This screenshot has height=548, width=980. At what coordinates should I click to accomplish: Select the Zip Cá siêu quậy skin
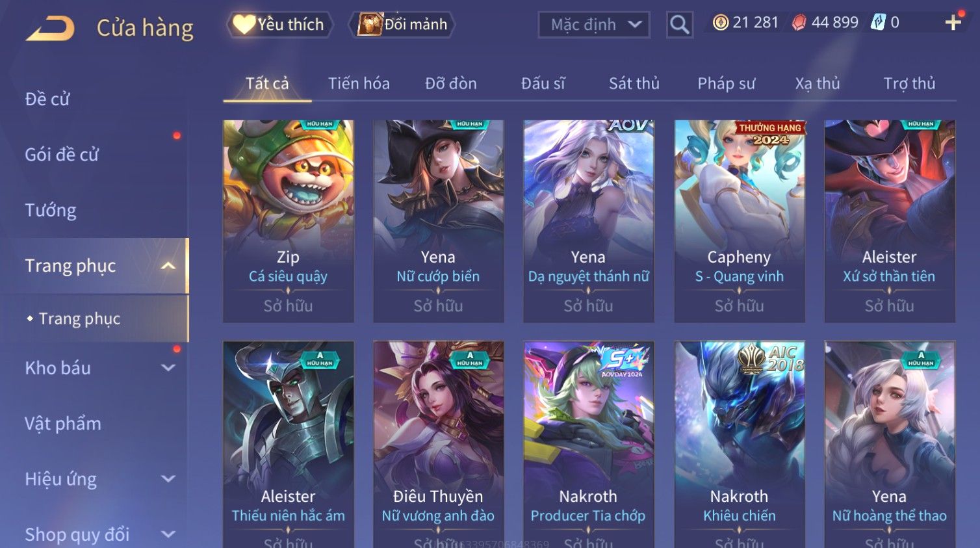pyautogui.click(x=289, y=221)
